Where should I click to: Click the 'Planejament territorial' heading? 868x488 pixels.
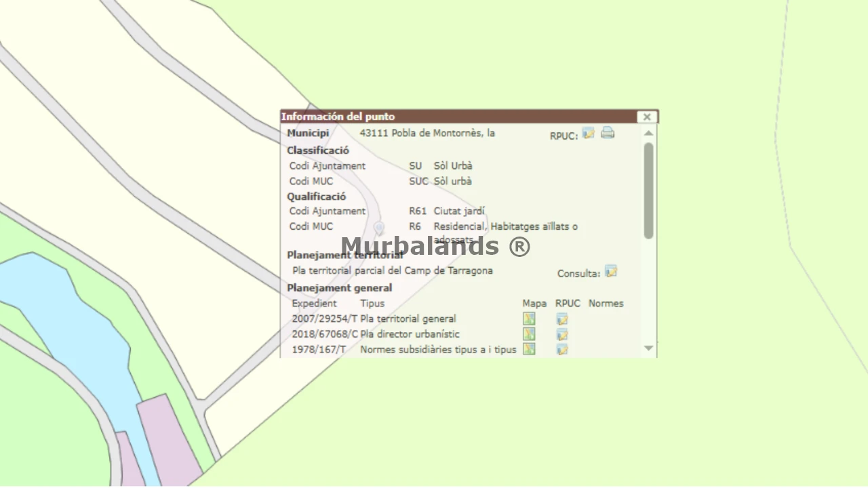[x=345, y=255]
